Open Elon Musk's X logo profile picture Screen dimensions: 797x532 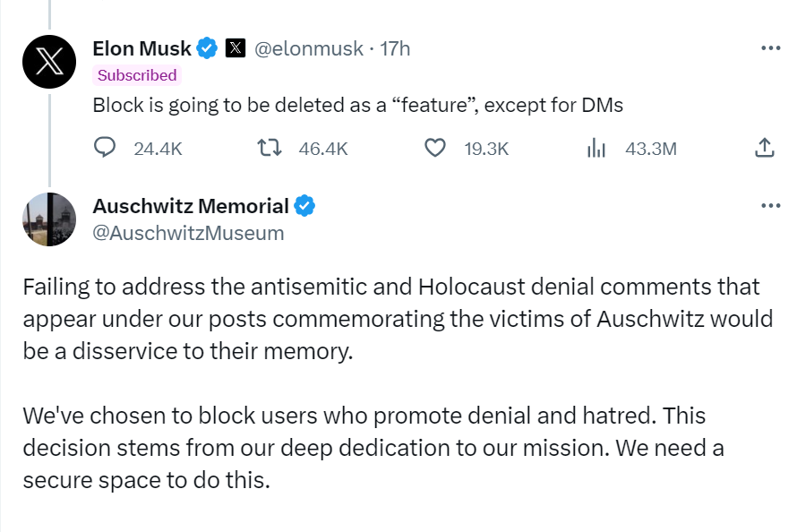pos(49,61)
